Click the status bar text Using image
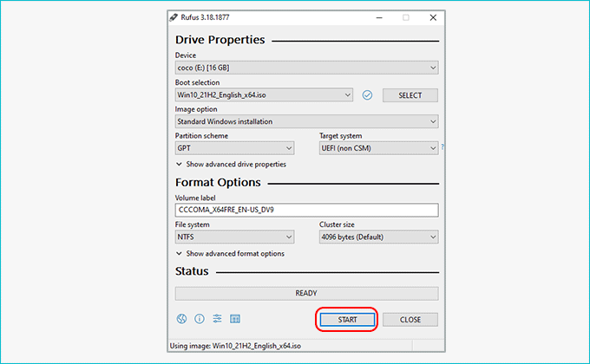This screenshot has height=364, width=590. click(235, 346)
